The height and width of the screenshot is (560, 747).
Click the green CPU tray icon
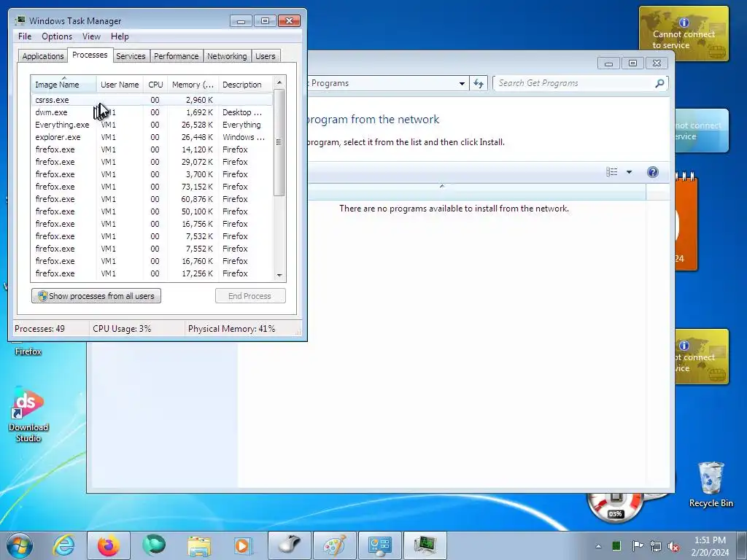coord(616,545)
